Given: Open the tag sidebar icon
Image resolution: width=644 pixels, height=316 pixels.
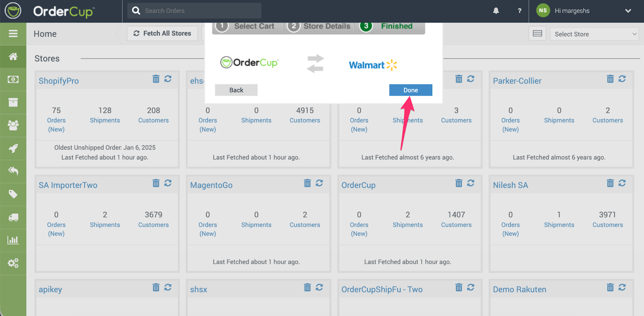Looking at the screenshot, I should tap(13, 194).
